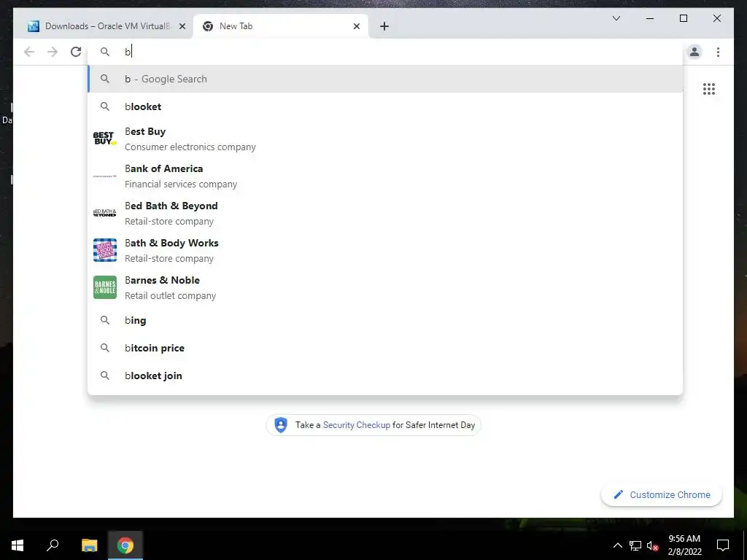Image resolution: width=747 pixels, height=560 pixels.
Task: Open the taskbar clock and date
Action: tap(684, 545)
